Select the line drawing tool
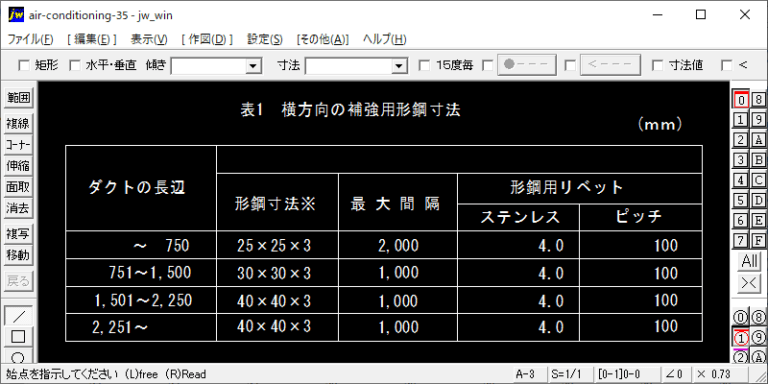 tap(19, 315)
